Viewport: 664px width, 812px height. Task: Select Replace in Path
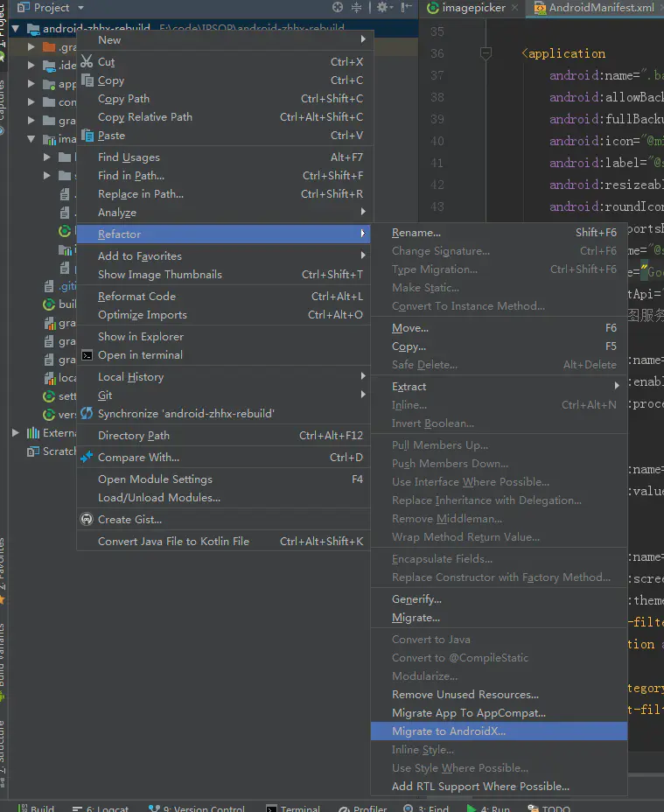(224, 193)
